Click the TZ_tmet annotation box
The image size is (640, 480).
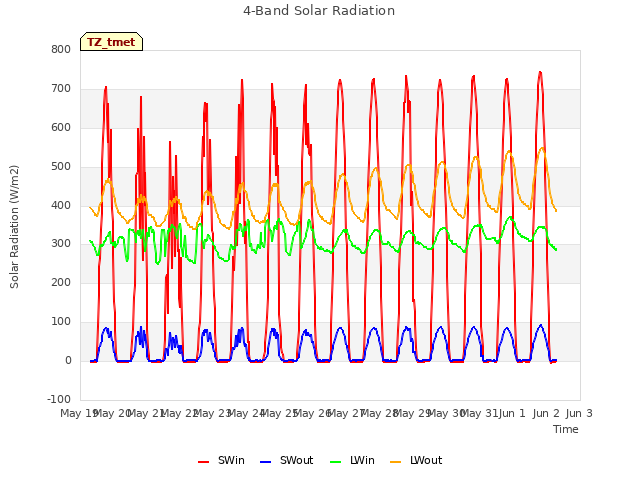point(111,42)
